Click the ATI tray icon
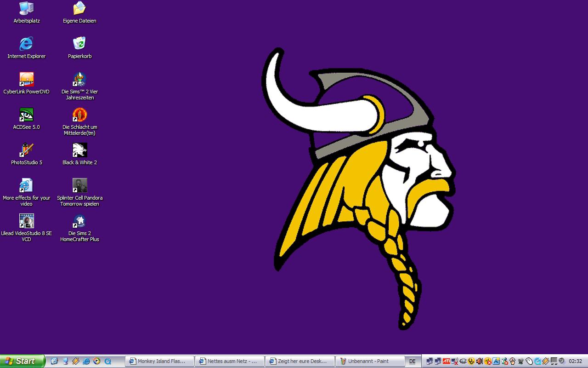Screen dimensions: 588x368 coord(447,361)
